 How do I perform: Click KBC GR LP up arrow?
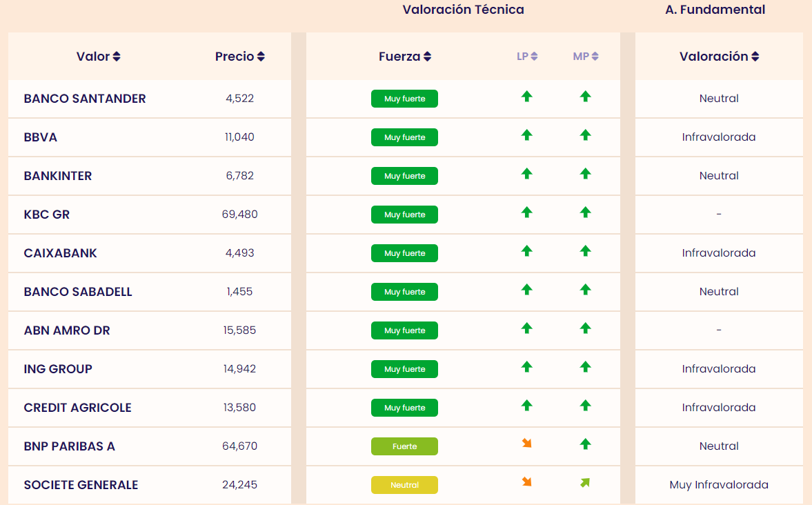[527, 212]
